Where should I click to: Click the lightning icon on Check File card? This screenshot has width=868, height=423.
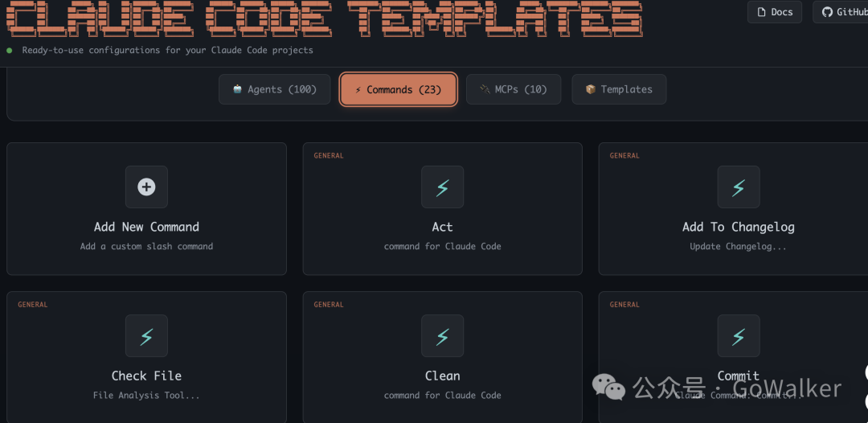(x=146, y=336)
